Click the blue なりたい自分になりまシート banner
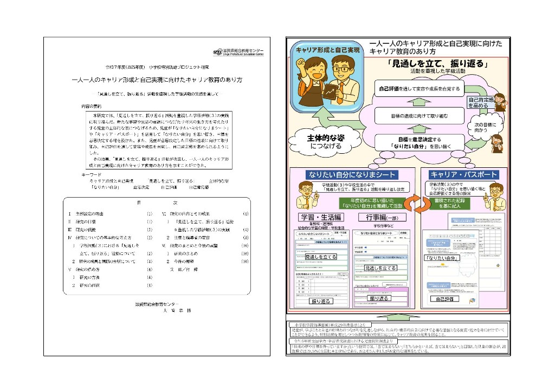Screen dimensions: 555x392 pos(352,175)
